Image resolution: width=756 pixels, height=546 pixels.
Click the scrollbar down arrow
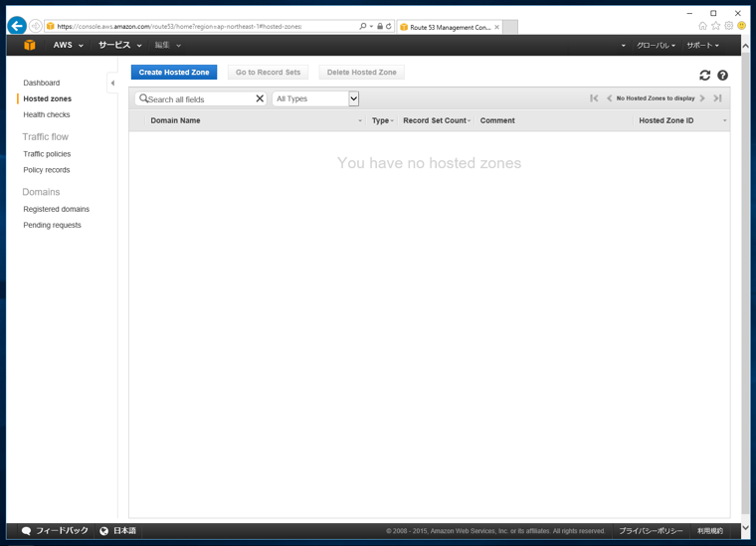click(745, 528)
